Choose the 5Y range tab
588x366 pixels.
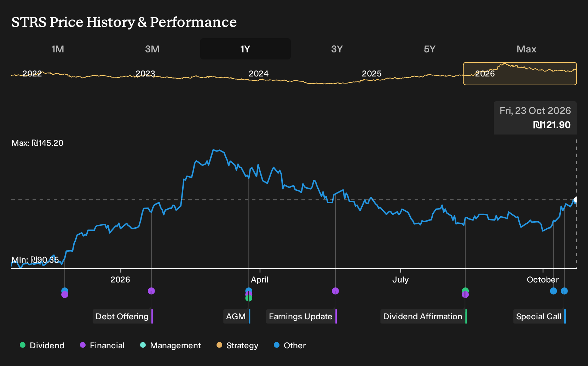pyautogui.click(x=430, y=49)
